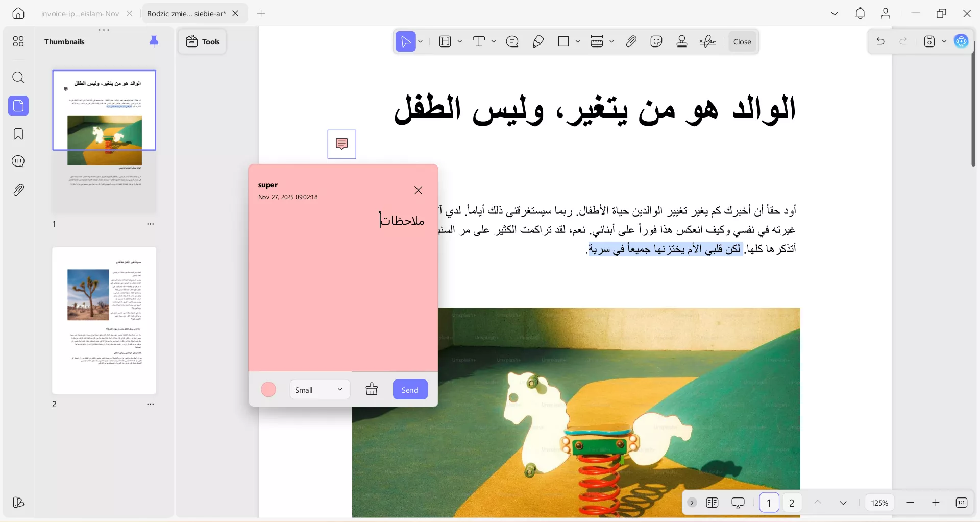Select the sticky note tool
Screen dimensions: 980x522
(x=512, y=42)
